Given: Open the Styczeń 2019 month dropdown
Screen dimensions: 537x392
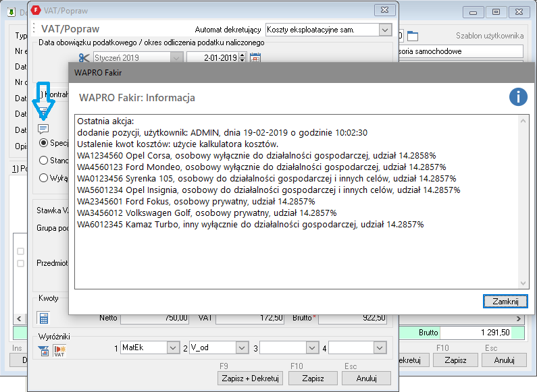Looking at the screenshot, I should tap(176, 58).
